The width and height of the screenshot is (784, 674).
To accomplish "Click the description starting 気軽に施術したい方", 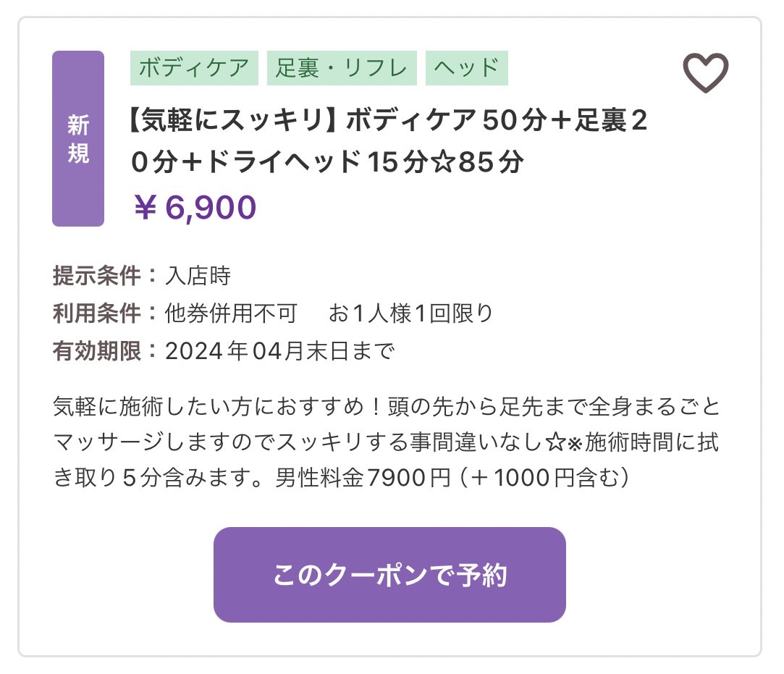I will tap(386, 442).
